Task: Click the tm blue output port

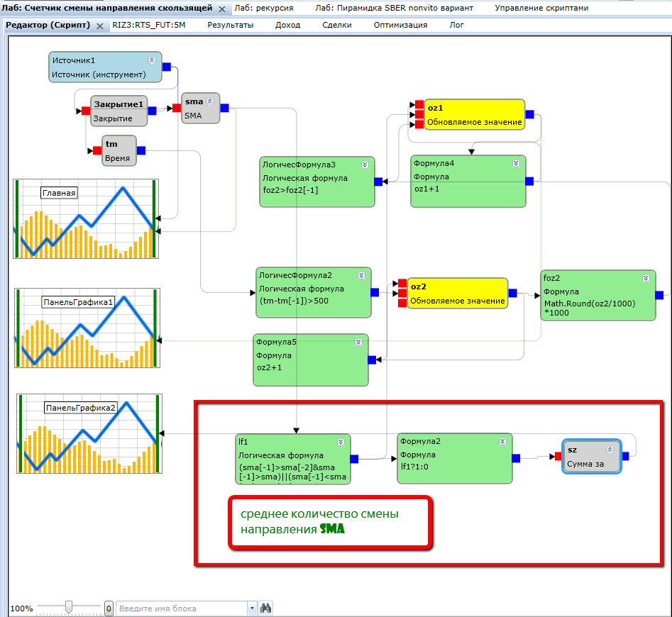Action: [x=141, y=151]
